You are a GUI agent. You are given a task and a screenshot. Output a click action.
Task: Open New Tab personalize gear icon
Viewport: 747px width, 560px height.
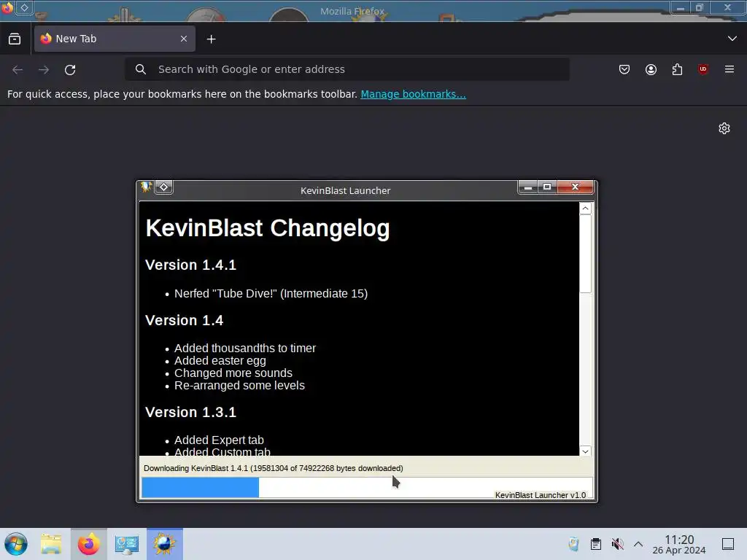click(x=724, y=128)
